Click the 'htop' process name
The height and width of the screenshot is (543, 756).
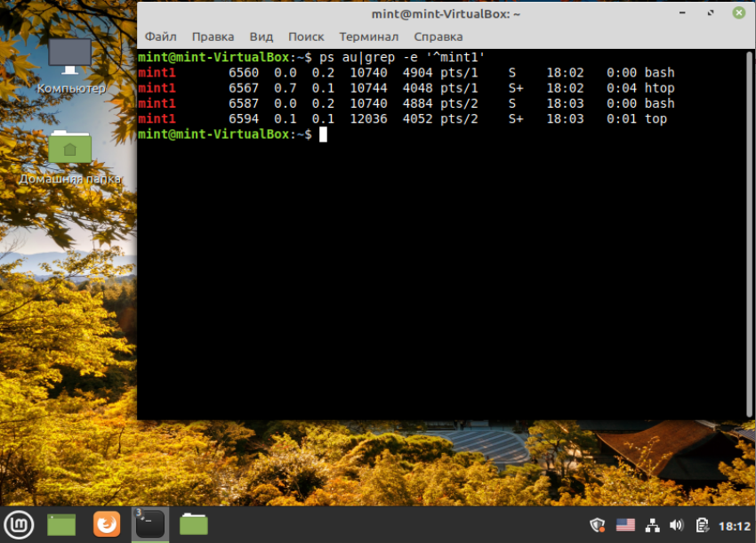pos(660,88)
